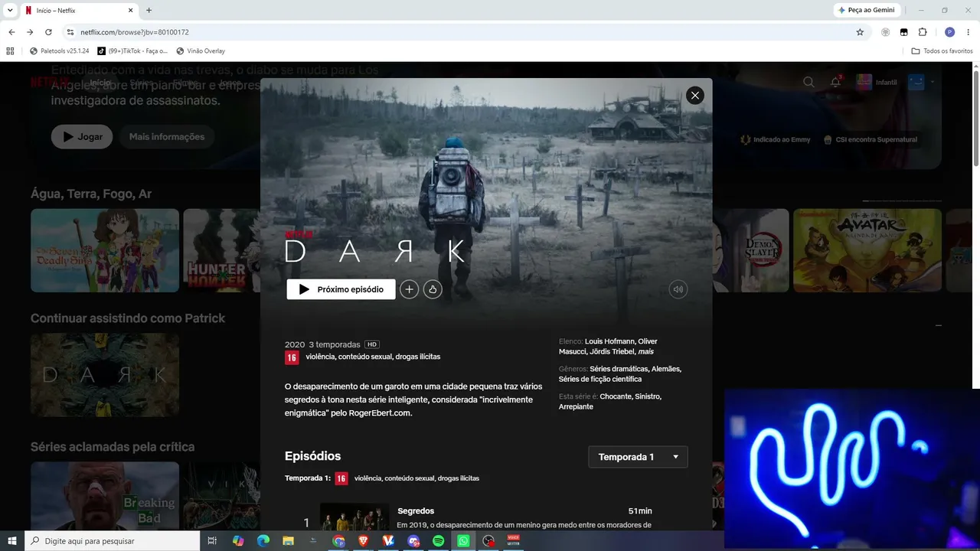This screenshot has width=980, height=551.
Task: Open the TikTok bookmark
Action: 132,51
